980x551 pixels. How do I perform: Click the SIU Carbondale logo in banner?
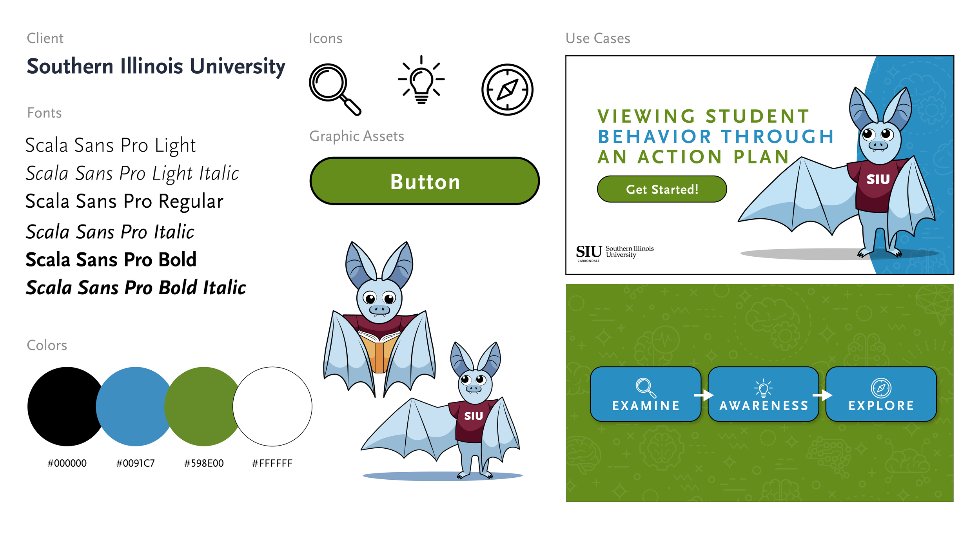614,253
